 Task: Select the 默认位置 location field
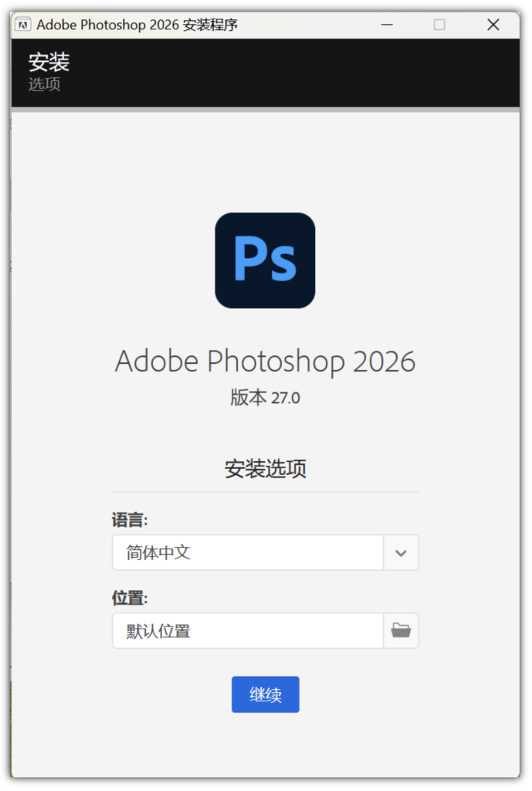coord(247,630)
